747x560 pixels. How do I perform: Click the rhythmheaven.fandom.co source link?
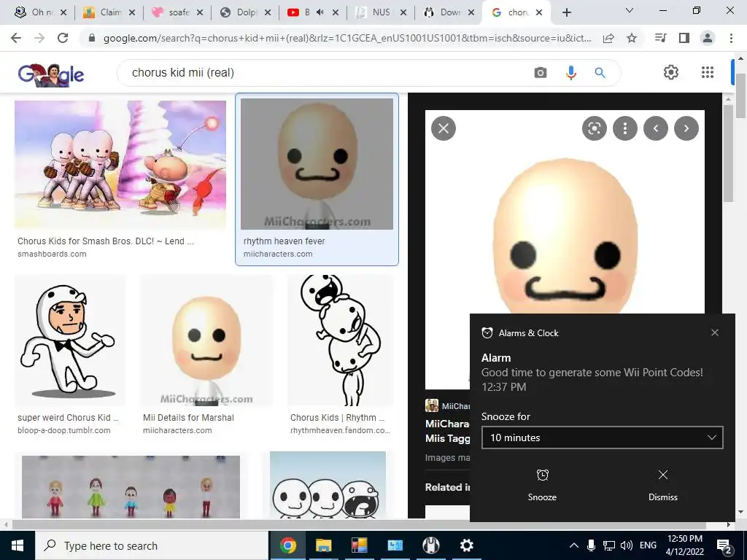click(340, 430)
